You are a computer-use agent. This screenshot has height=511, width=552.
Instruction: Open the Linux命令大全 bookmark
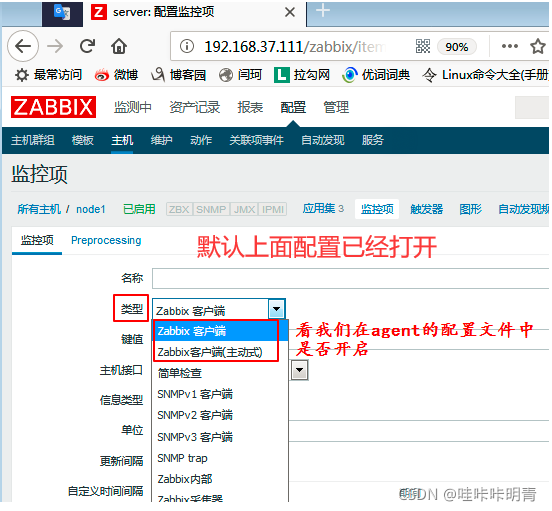click(x=485, y=75)
